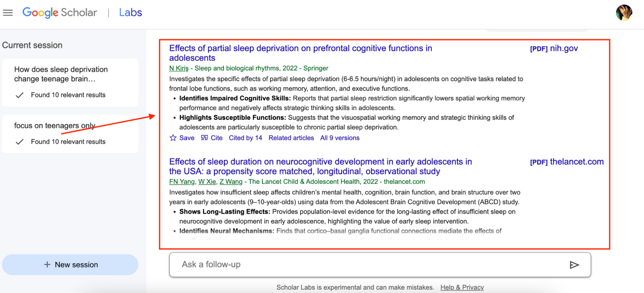Open the thelancet.com PDF link

point(567,162)
